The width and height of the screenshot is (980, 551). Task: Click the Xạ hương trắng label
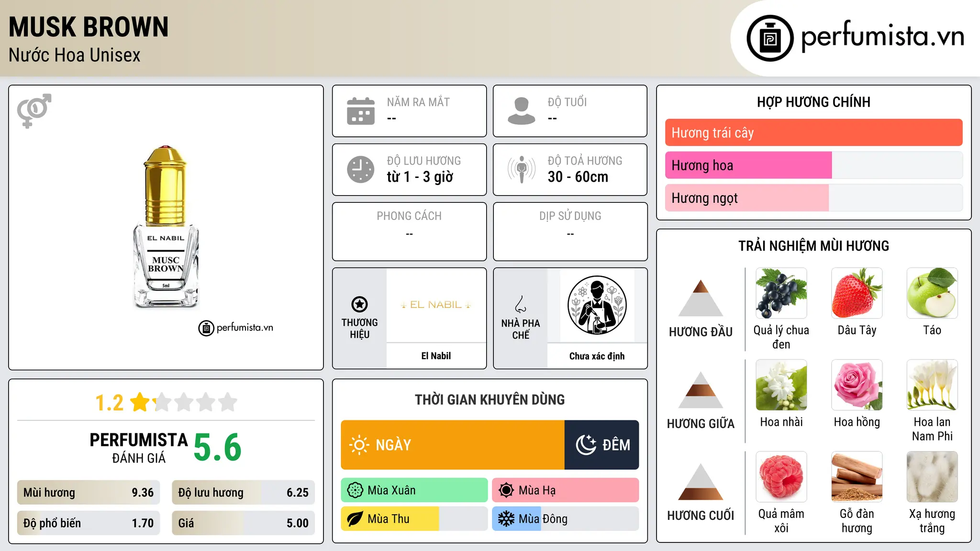pos(932,521)
